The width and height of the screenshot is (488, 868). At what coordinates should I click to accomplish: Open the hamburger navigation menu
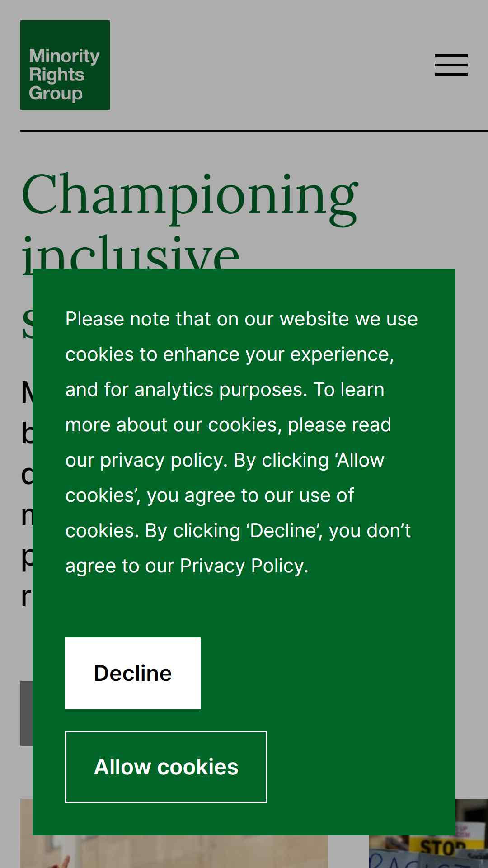pos(451,65)
